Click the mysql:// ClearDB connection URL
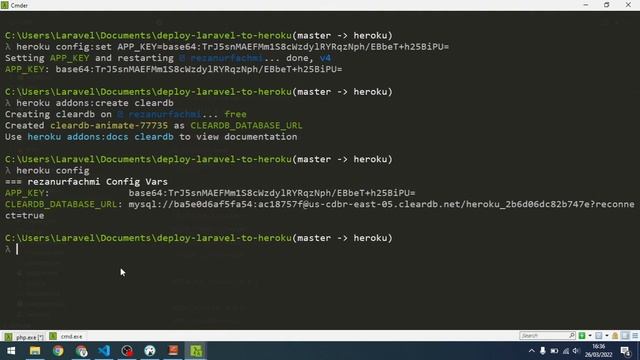 point(381,204)
